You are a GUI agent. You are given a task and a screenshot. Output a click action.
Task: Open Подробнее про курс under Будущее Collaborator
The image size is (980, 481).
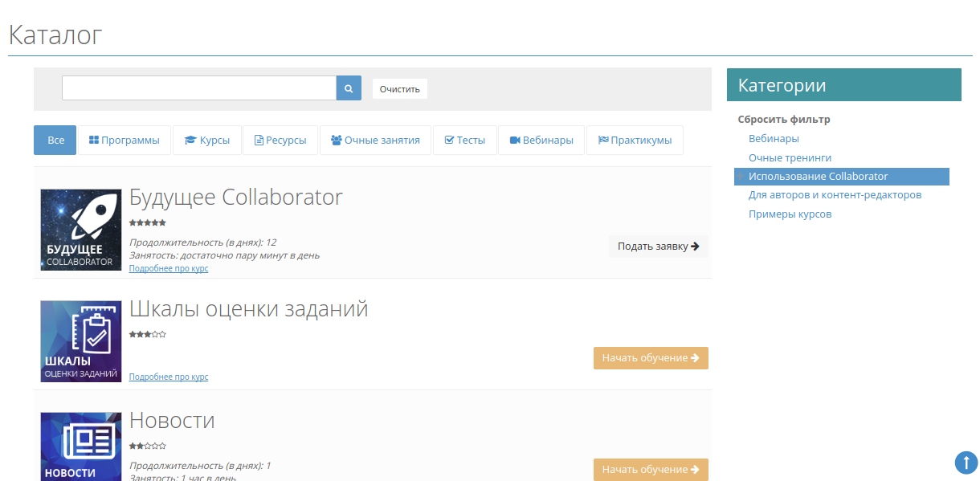(x=169, y=269)
